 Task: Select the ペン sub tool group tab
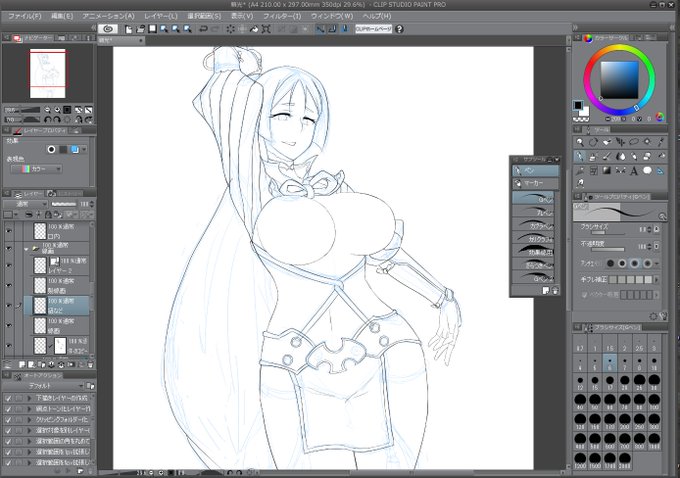click(x=536, y=170)
